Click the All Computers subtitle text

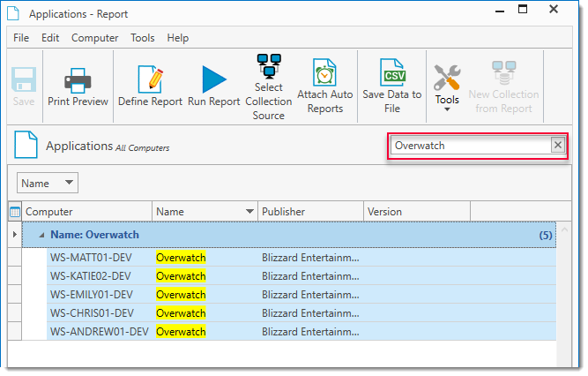142,148
